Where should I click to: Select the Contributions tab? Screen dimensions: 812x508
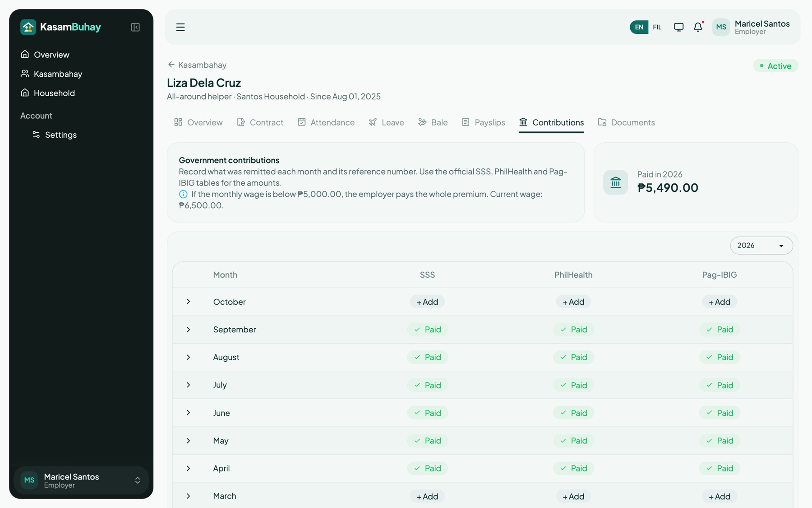pos(551,122)
